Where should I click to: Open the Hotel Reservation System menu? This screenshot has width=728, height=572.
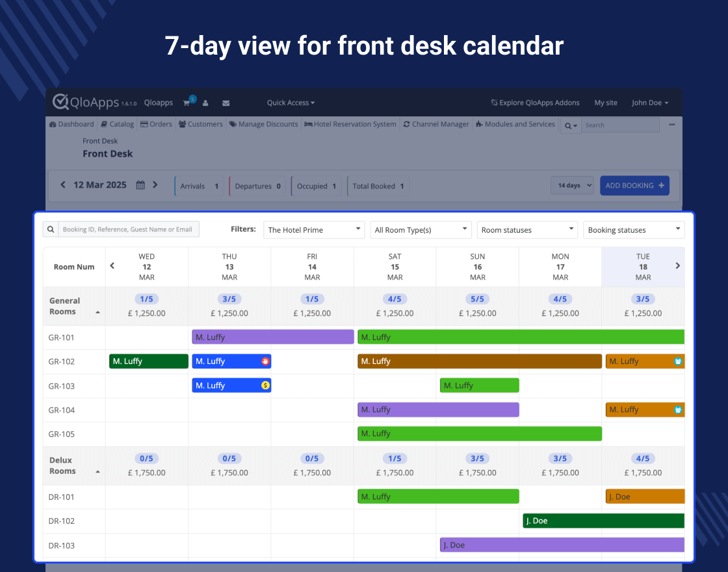(x=350, y=124)
